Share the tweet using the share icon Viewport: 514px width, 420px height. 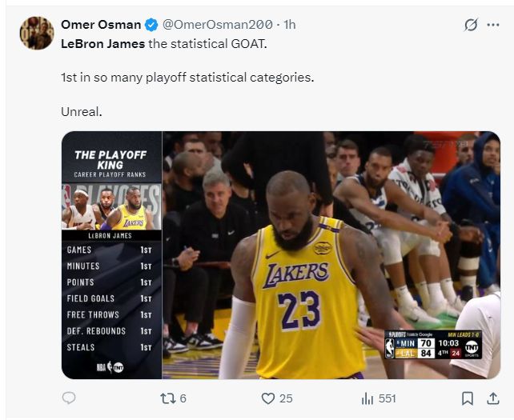[492, 398]
